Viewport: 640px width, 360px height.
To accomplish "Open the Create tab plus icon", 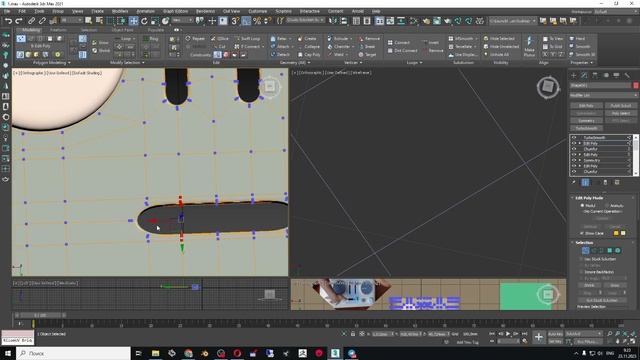I will pos(573,76).
